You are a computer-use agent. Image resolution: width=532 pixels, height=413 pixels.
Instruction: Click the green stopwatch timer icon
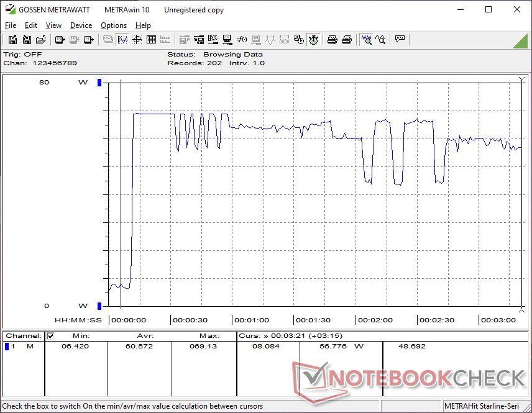click(314, 40)
